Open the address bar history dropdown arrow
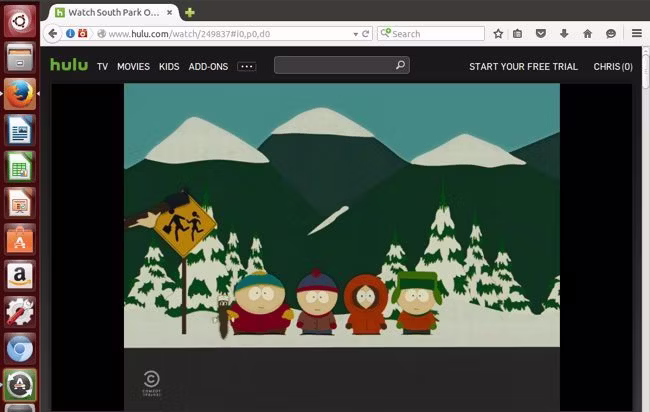The width and height of the screenshot is (650, 412). pos(355,34)
